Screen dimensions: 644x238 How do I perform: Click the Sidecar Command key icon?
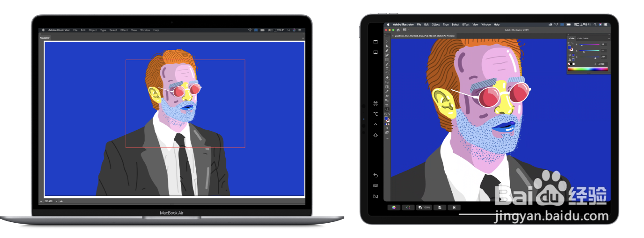point(375,103)
